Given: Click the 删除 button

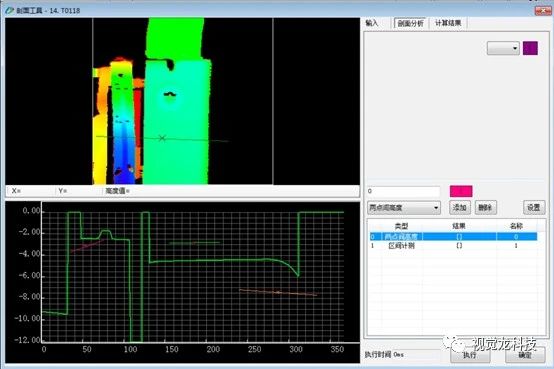Looking at the screenshot, I should 485,207.
